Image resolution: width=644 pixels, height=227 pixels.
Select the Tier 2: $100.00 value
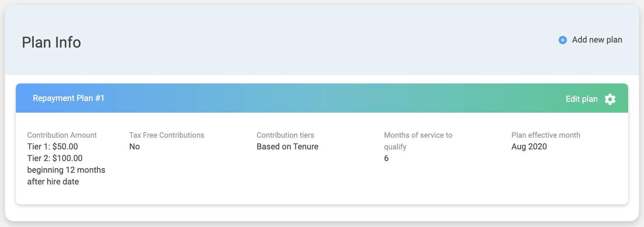pyautogui.click(x=55, y=158)
